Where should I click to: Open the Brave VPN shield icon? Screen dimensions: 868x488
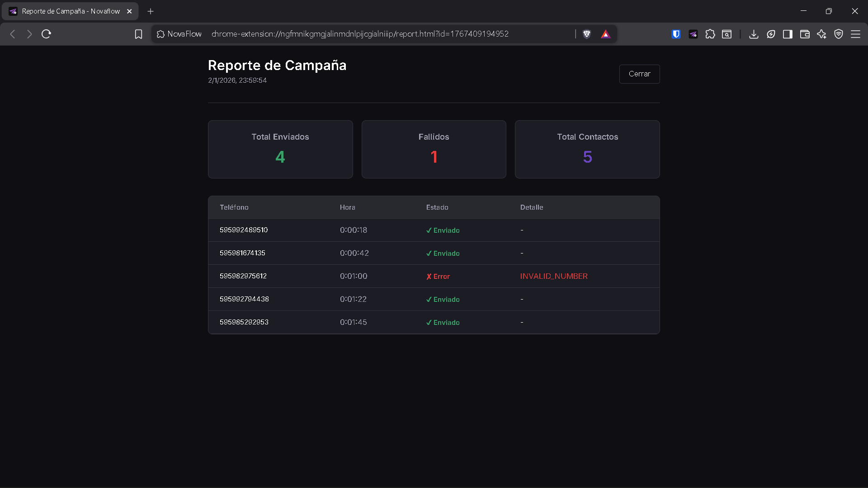pos(839,34)
